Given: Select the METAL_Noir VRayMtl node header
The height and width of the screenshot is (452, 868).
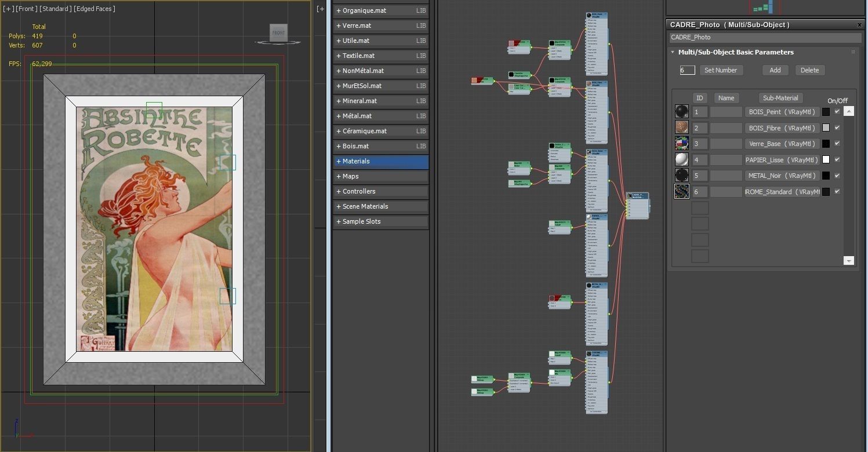Looking at the screenshot, I should coord(597,285).
